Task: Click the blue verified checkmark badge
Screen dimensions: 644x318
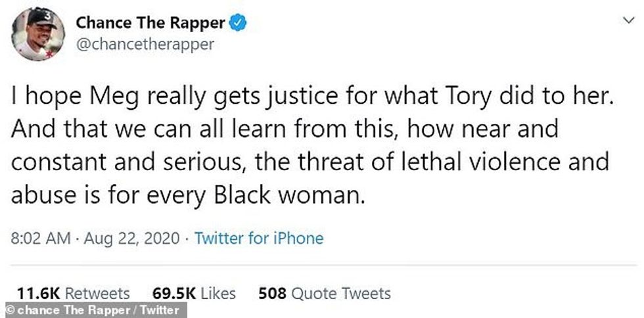Action: pyautogui.click(x=238, y=24)
